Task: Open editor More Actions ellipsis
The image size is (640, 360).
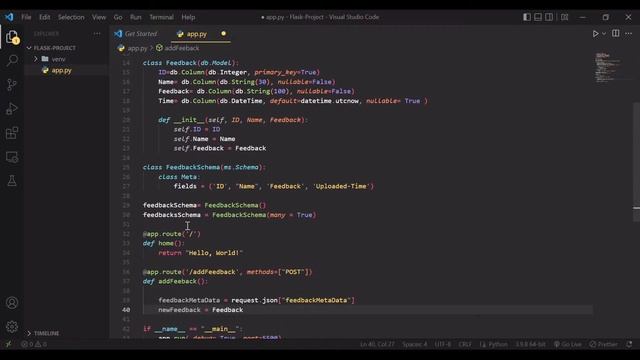Action: (629, 33)
